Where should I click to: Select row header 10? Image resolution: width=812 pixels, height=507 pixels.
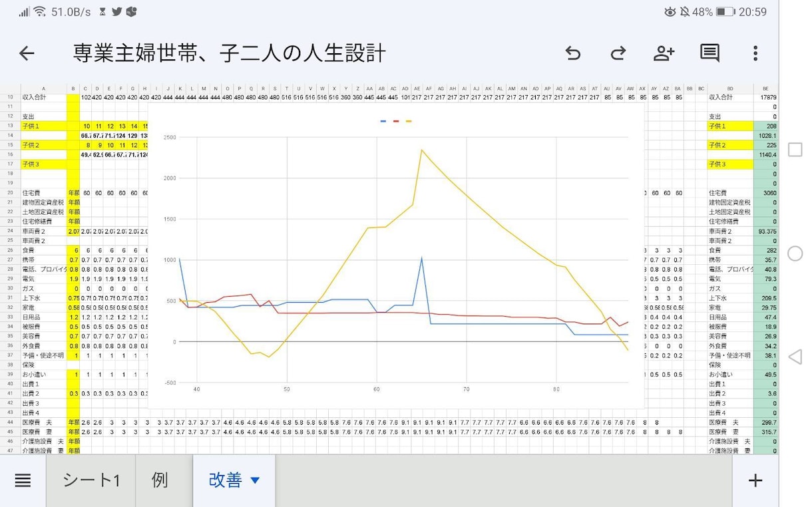tap(11, 97)
